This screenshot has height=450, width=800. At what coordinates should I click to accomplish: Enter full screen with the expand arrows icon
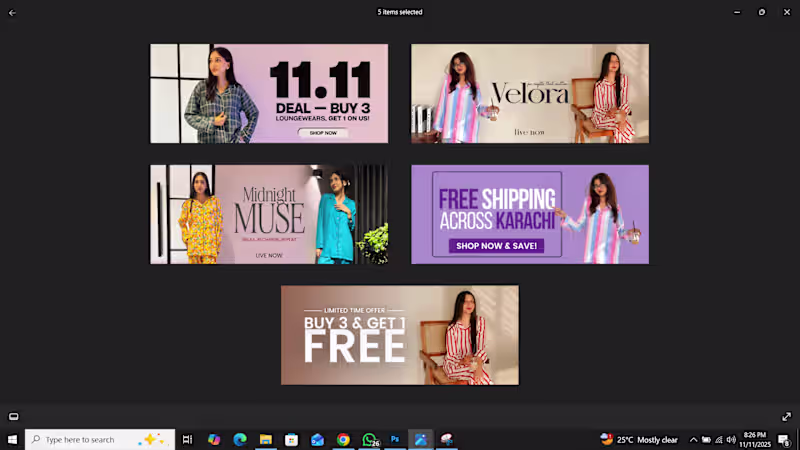[x=786, y=417]
